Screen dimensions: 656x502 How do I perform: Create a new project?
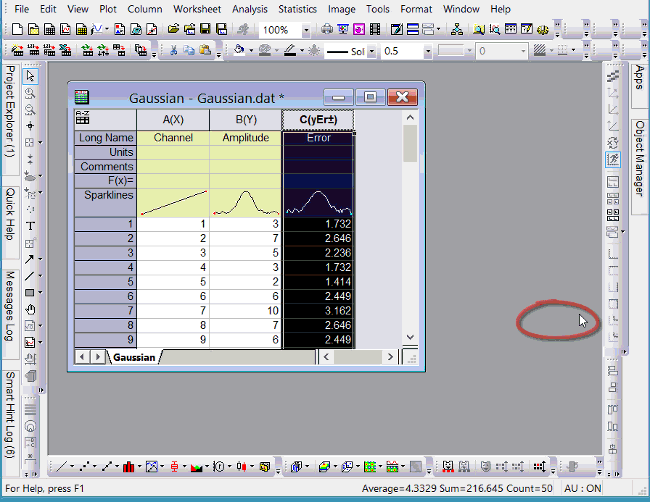[17, 30]
